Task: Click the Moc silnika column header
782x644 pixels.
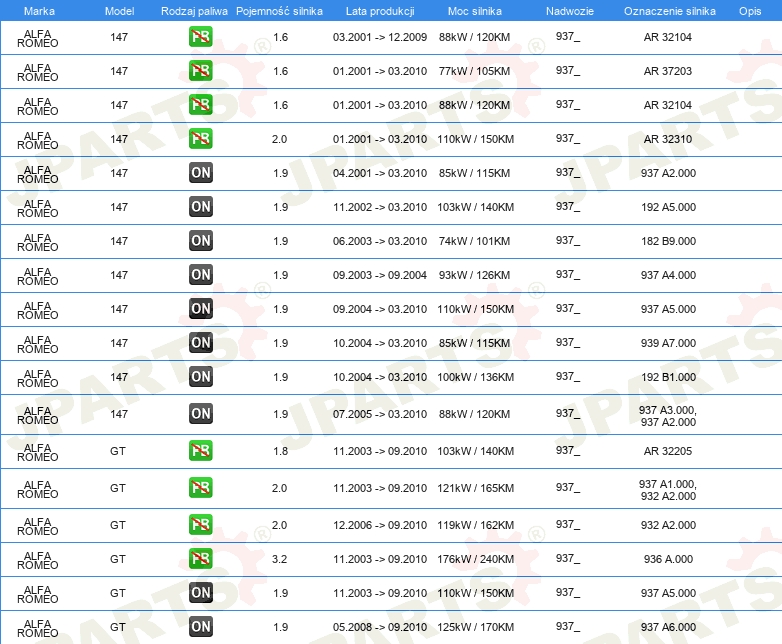Action: click(x=475, y=11)
